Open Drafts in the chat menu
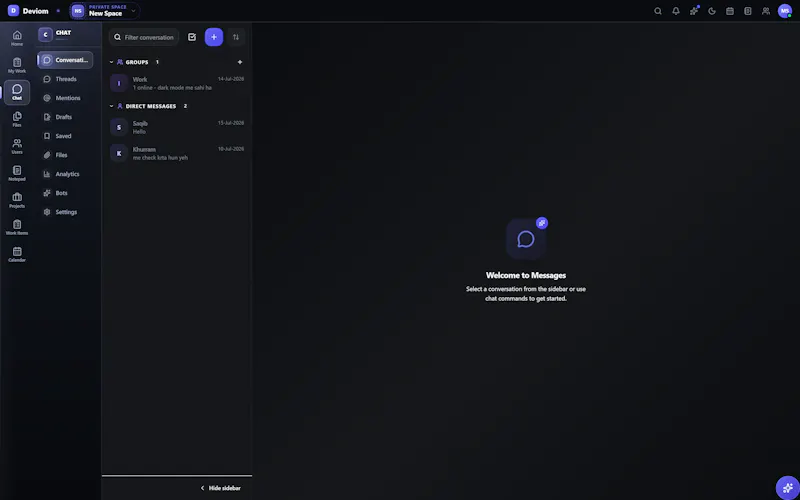 [x=65, y=117]
